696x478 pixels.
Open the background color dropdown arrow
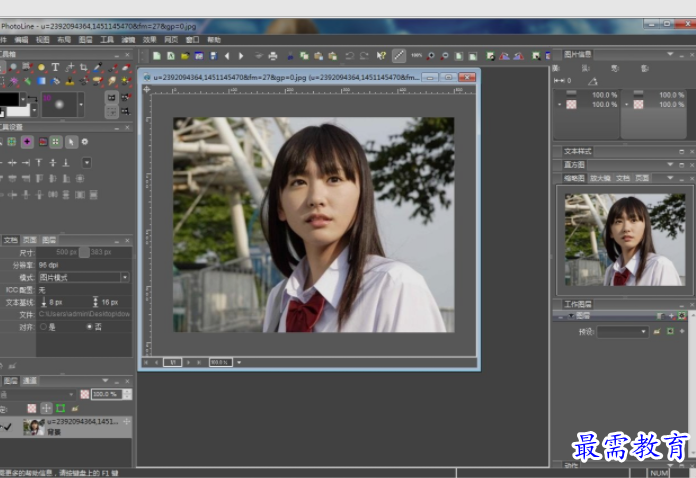coord(34,110)
